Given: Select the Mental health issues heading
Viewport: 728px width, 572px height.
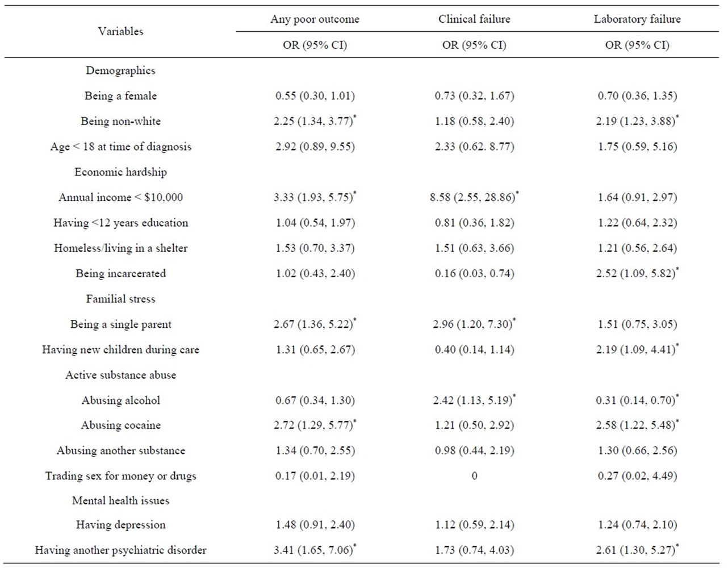Looking at the screenshot, I should [x=120, y=500].
